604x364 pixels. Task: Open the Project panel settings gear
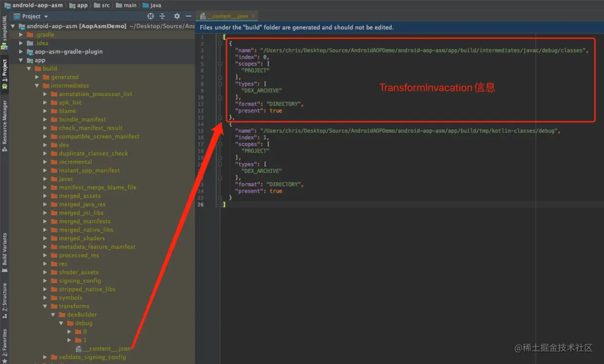[x=177, y=16]
